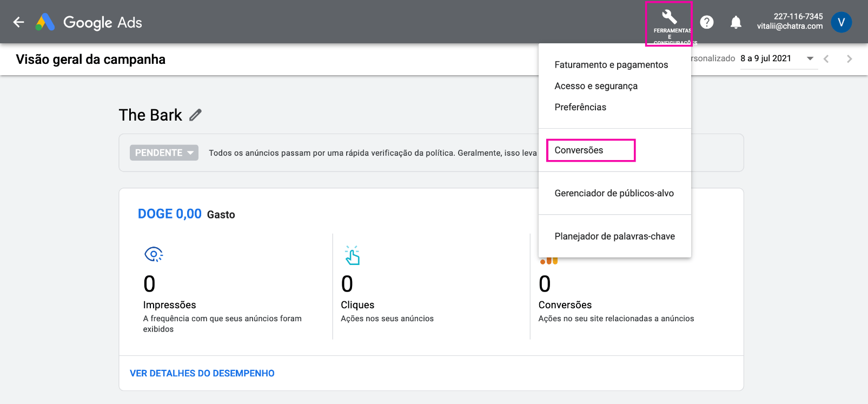The height and width of the screenshot is (404, 868).
Task: Click the Conversões metric label in the card
Action: tap(565, 305)
